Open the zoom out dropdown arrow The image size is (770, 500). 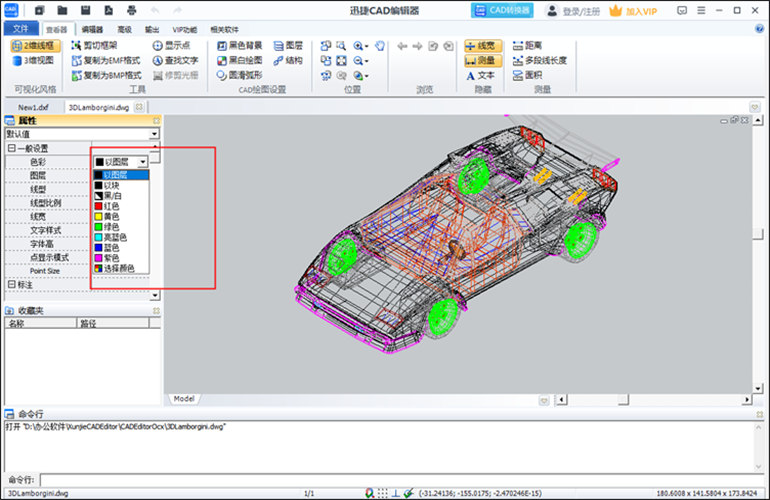pyautogui.click(x=367, y=61)
